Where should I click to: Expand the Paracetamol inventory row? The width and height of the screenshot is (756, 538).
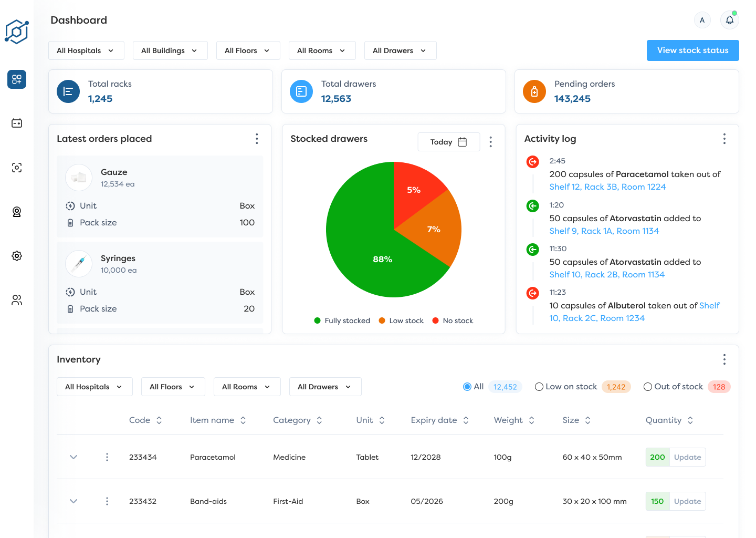point(73,457)
